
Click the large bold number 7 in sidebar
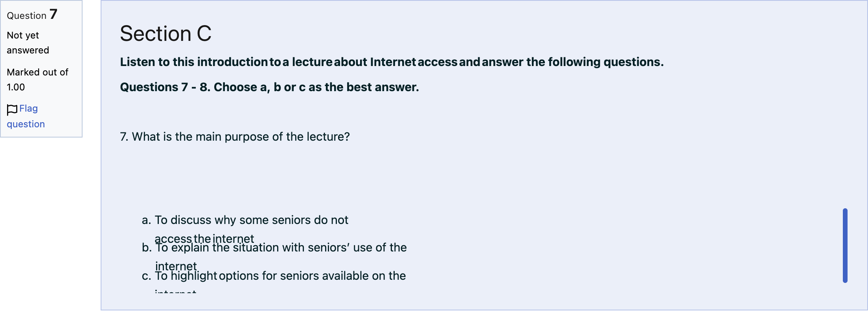click(x=53, y=15)
